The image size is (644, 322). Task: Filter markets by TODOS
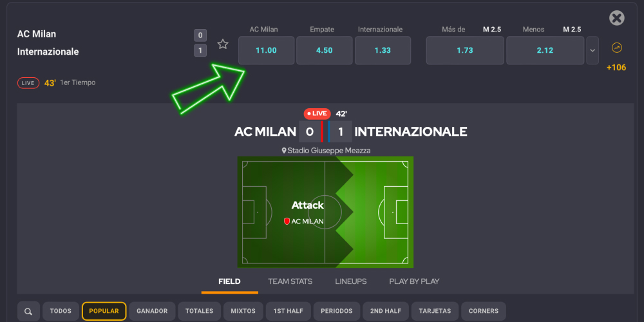point(61,311)
